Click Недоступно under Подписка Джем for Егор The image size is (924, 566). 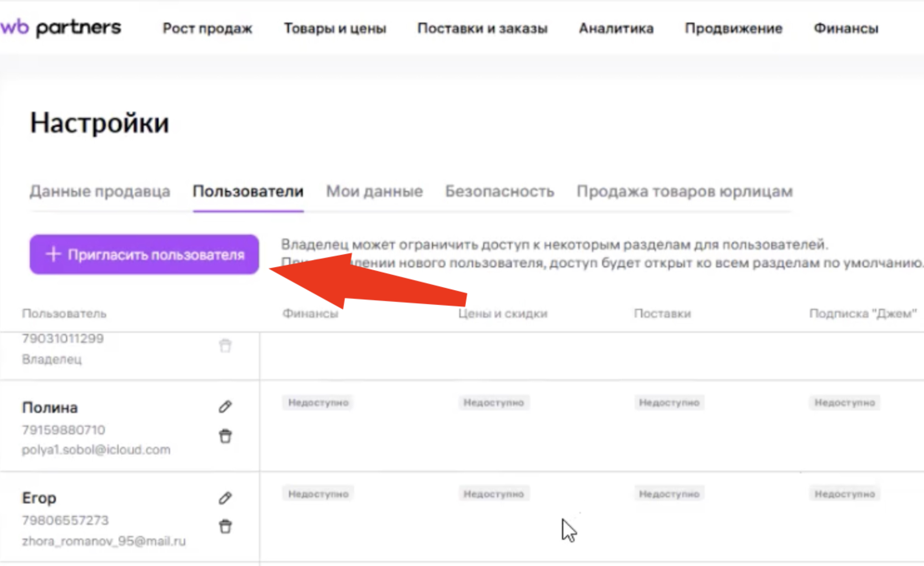[x=845, y=494]
